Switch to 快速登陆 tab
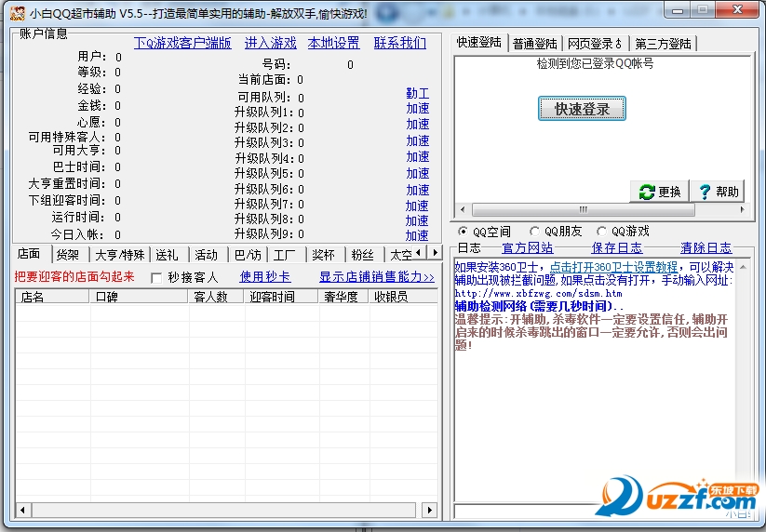This screenshot has width=766, height=532. point(479,43)
